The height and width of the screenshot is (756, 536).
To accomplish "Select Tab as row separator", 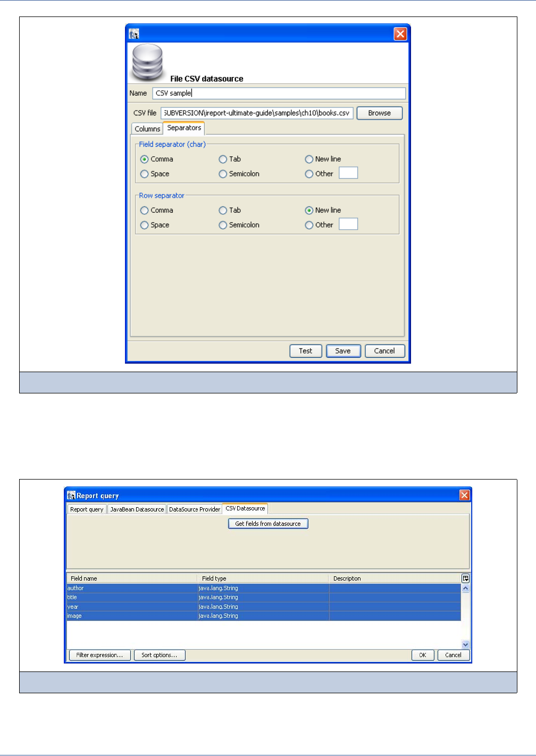I will (x=230, y=211).
